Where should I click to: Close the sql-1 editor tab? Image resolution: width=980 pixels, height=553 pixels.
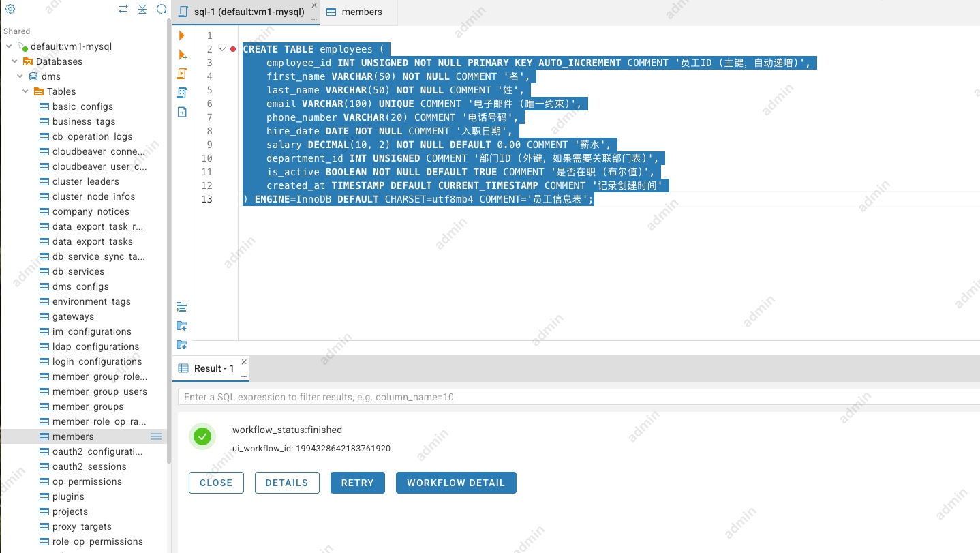(x=313, y=5)
